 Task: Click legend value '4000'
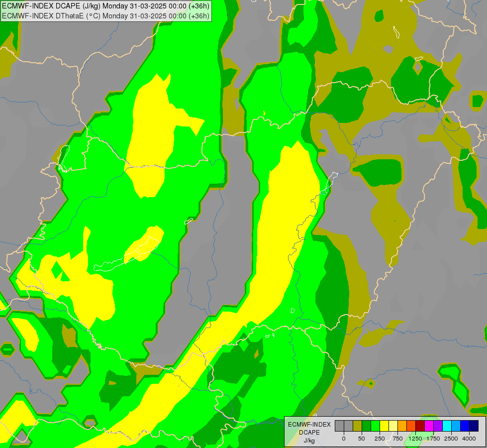(x=469, y=439)
